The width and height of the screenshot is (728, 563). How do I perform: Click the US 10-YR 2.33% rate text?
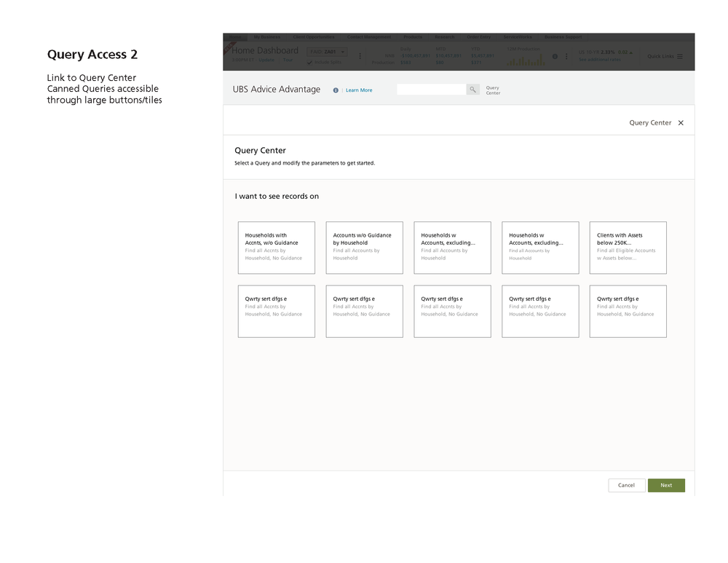[597, 52]
